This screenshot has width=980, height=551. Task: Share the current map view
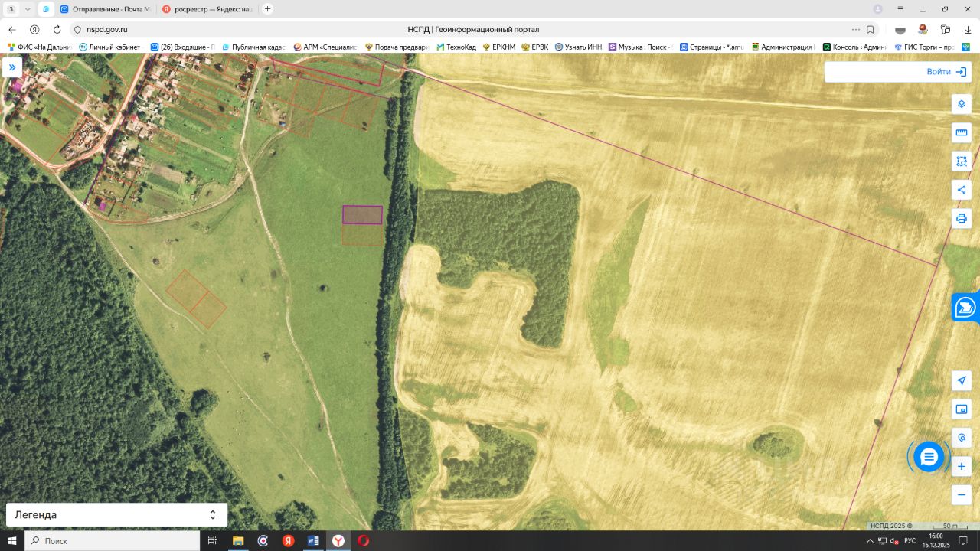[x=962, y=190]
